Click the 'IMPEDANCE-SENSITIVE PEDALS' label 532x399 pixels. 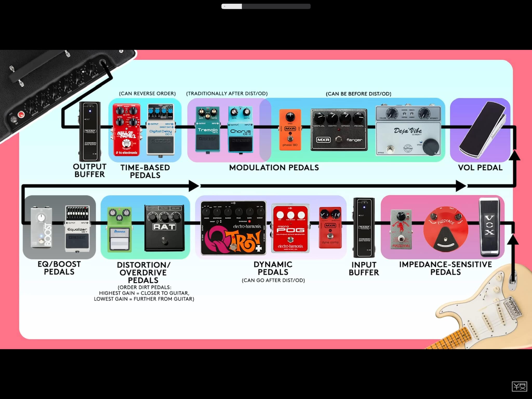click(445, 268)
